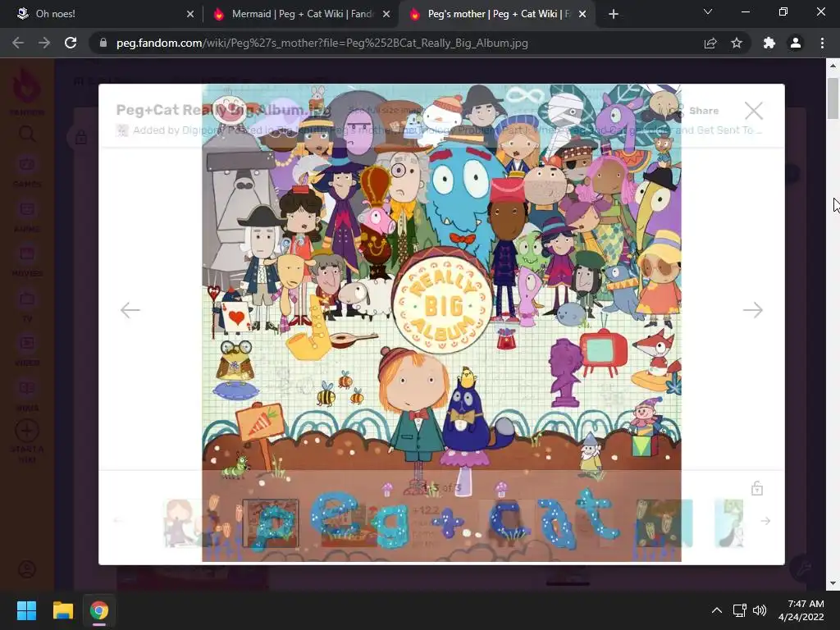This screenshot has width=840, height=630.
Task: Select the highlighted second thumbnail
Action: (x=271, y=523)
